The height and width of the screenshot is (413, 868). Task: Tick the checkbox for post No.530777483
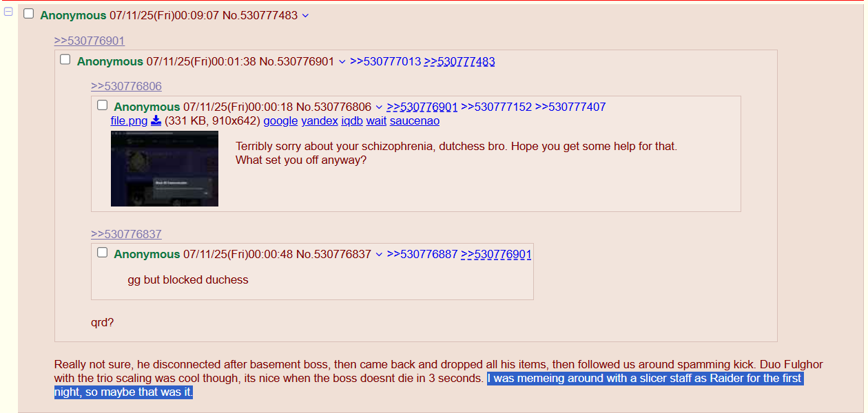(x=28, y=14)
